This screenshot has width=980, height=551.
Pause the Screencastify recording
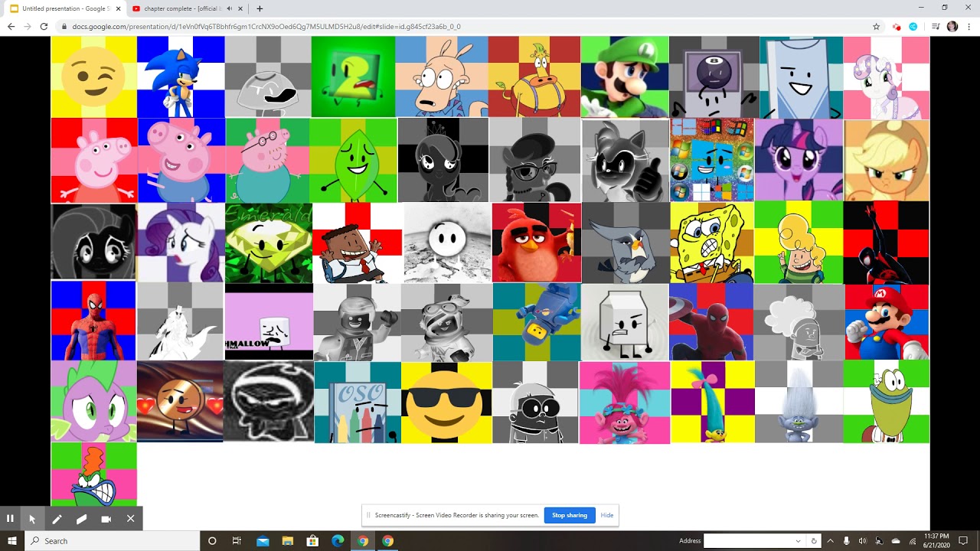[10, 518]
